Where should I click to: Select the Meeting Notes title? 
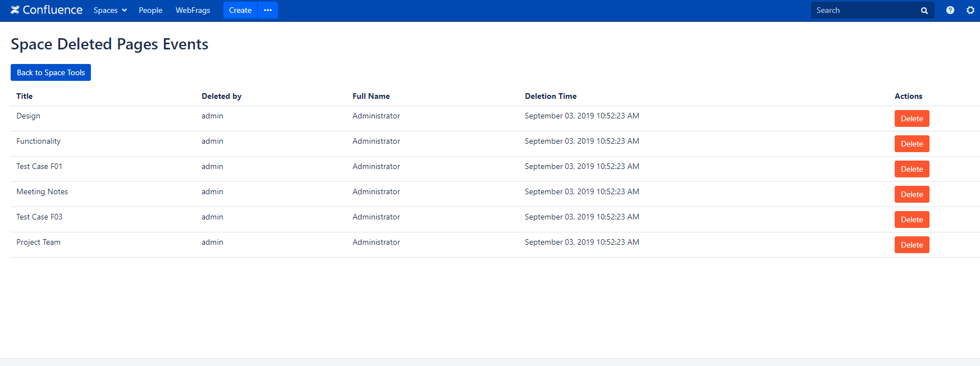coord(42,191)
